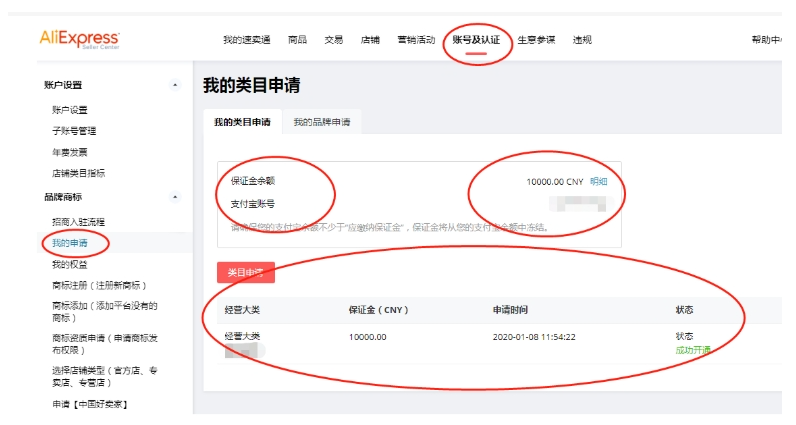Go to the 违规 page
The height and width of the screenshot is (425, 796).
coord(582,40)
